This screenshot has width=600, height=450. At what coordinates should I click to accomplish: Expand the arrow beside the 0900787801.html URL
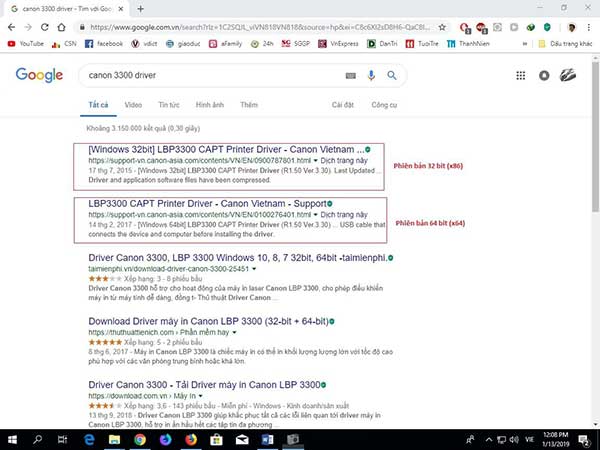tap(316, 161)
